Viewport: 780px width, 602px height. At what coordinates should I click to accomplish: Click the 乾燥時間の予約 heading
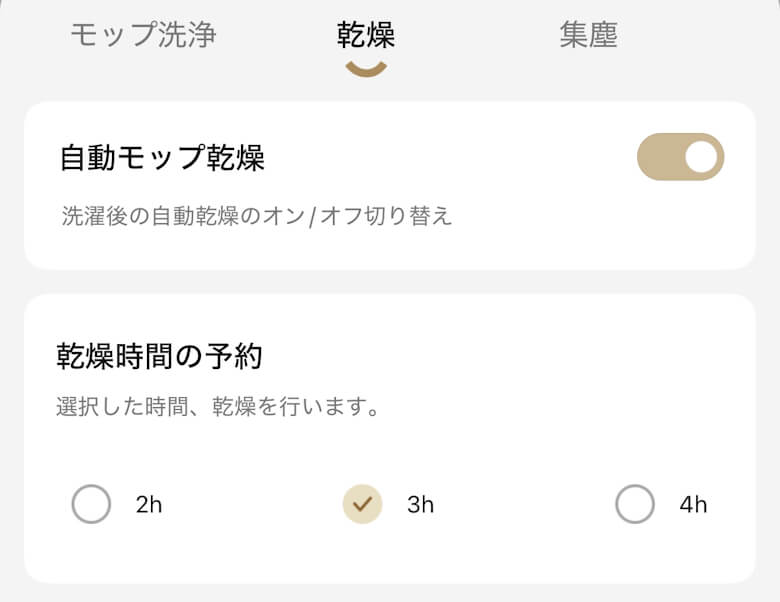[159, 355]
